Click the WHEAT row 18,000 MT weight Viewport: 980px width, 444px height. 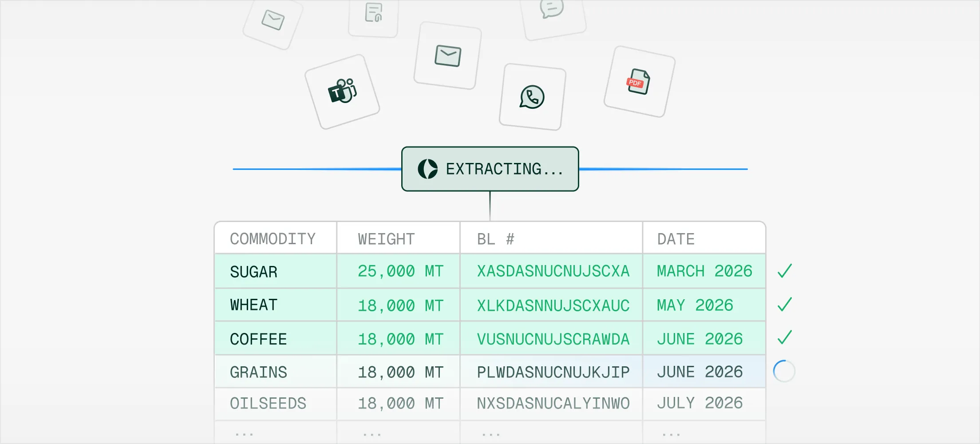398,305
